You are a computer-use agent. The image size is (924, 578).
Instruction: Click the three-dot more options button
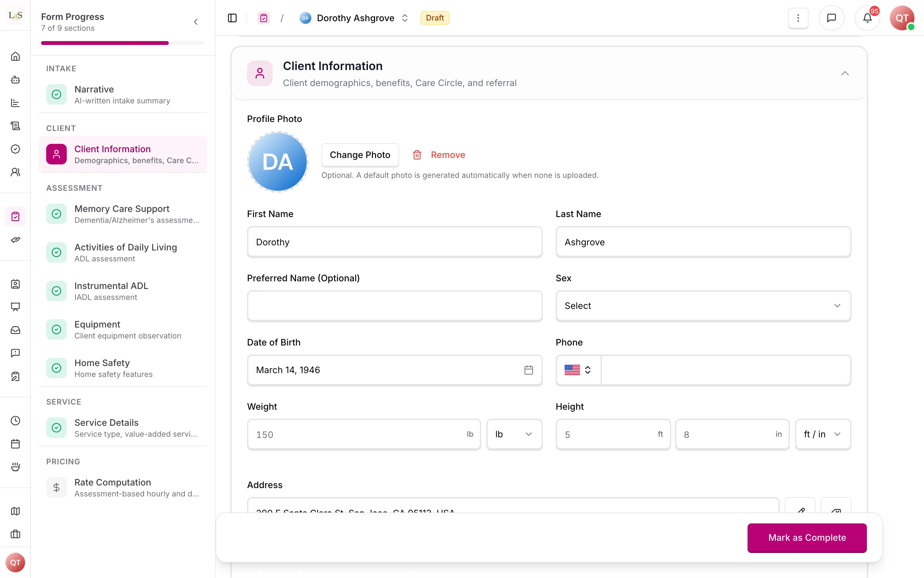click(x=798, y=18)
